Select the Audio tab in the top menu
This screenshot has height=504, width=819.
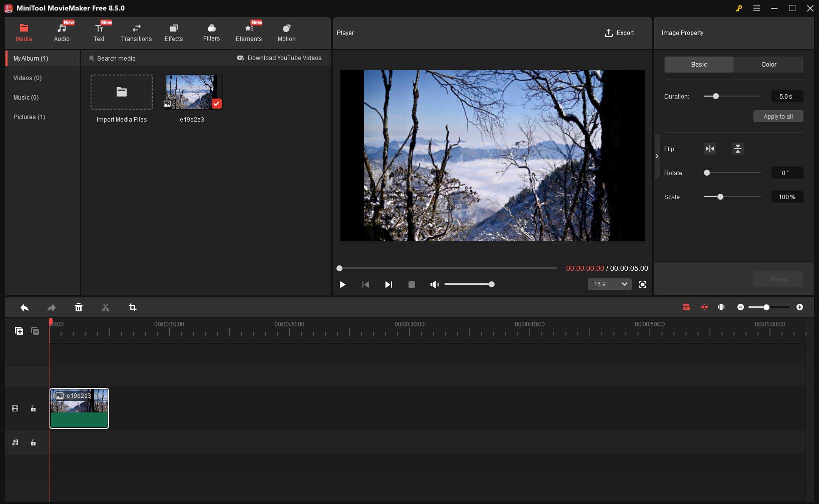tap(62, 33)
